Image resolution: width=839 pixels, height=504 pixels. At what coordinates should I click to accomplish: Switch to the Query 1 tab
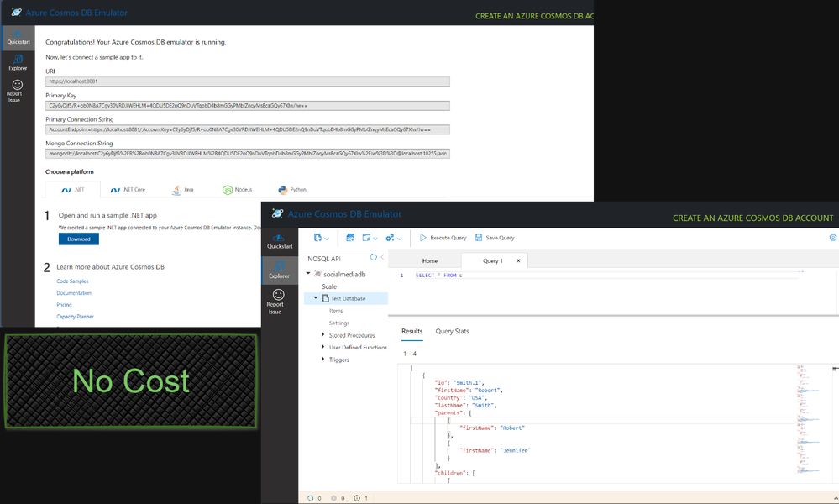493,260
